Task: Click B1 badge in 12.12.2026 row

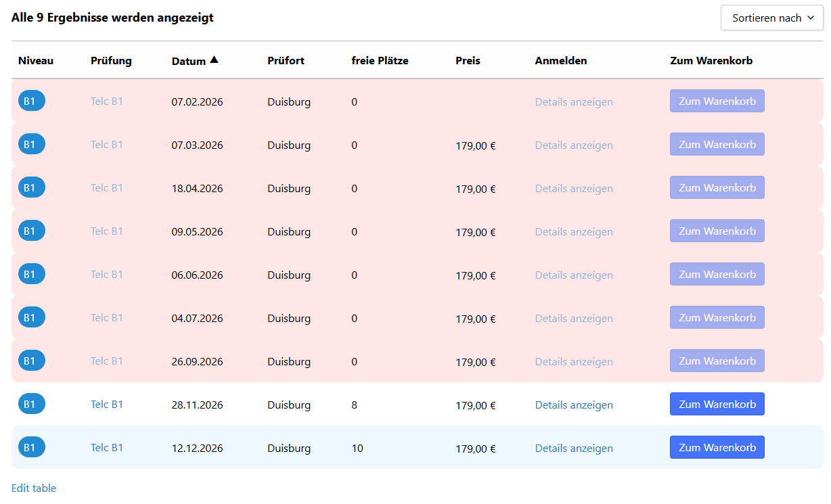Action: click(32, 447)
